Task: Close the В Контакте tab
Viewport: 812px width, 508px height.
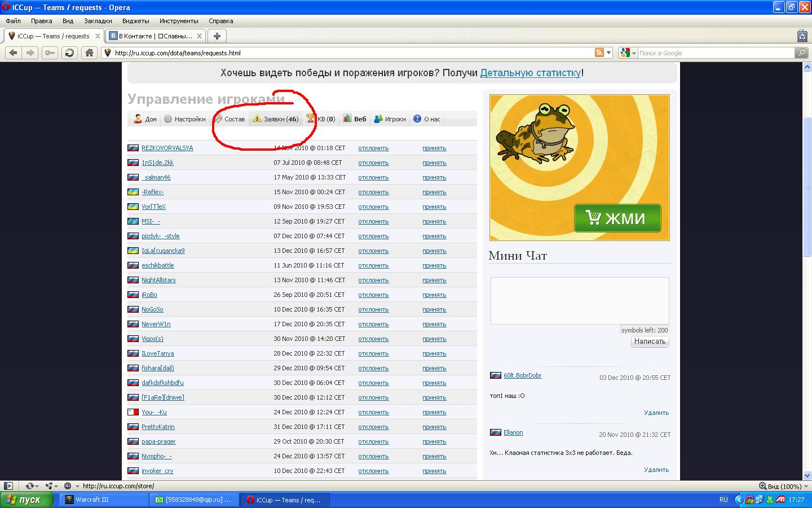Action: [199, 36]
